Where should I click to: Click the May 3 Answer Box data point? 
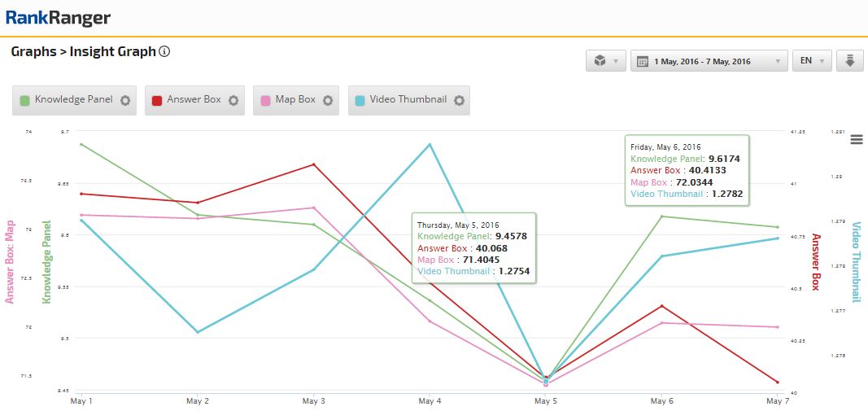pos(313,164)
